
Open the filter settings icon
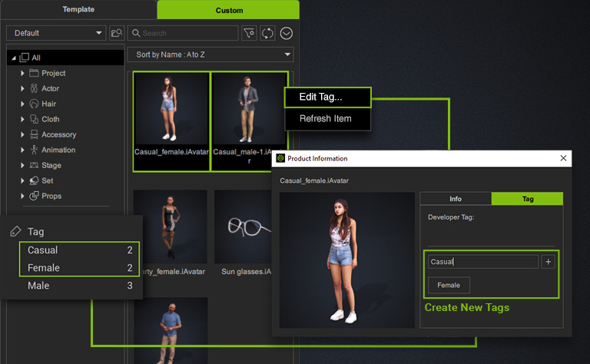(249, 33)
